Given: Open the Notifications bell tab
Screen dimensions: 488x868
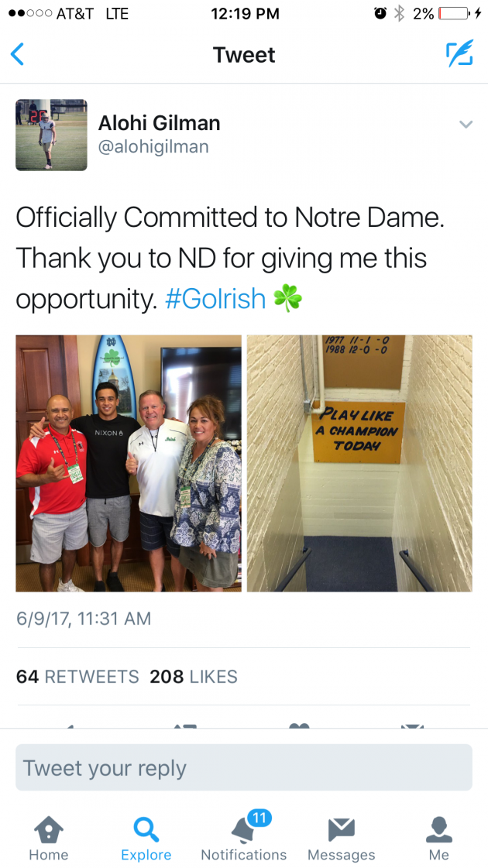Looking at the screenshot, I should click(243, 839).
